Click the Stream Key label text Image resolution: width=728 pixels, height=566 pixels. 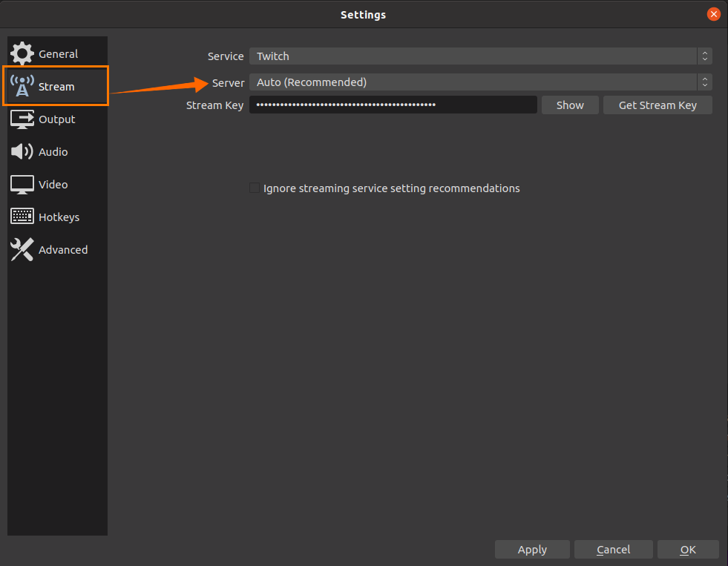[x=215, y=105]
